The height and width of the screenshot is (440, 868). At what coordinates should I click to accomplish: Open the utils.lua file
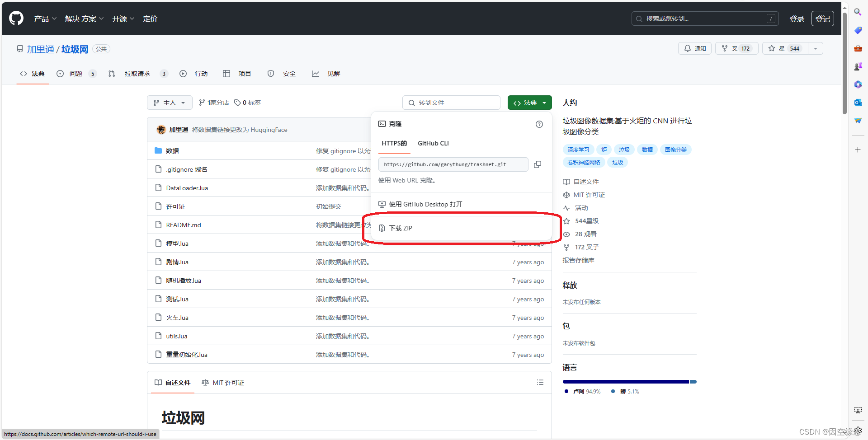(176, 336)
